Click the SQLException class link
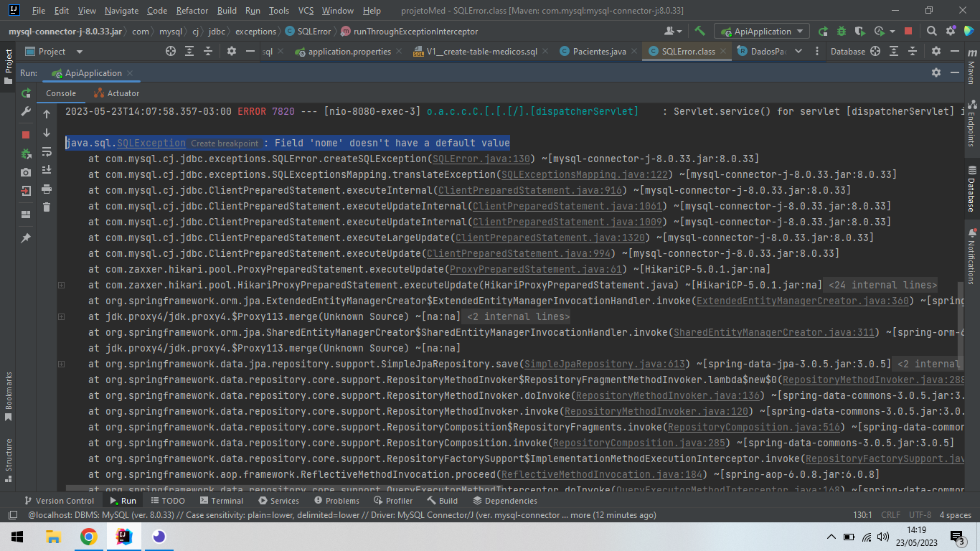Viewport: 980px width, 551px height. (x=151, y=143)
